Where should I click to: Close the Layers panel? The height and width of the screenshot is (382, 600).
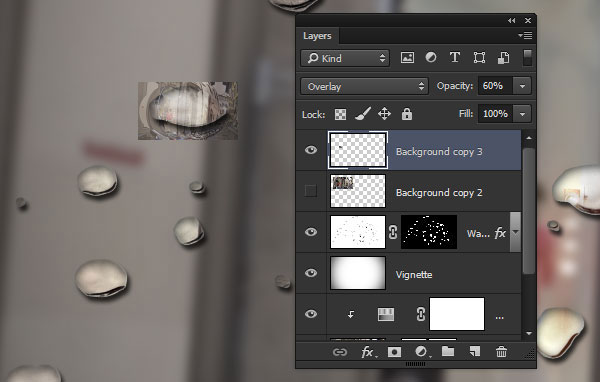coord(528,21)
